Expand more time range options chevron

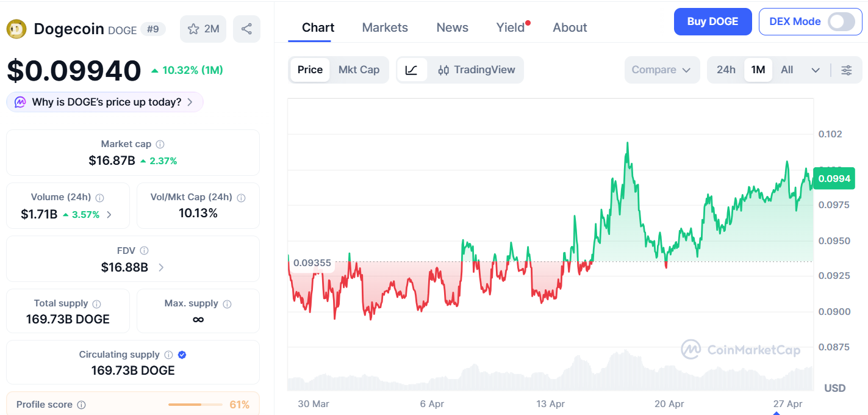[816, 70]
